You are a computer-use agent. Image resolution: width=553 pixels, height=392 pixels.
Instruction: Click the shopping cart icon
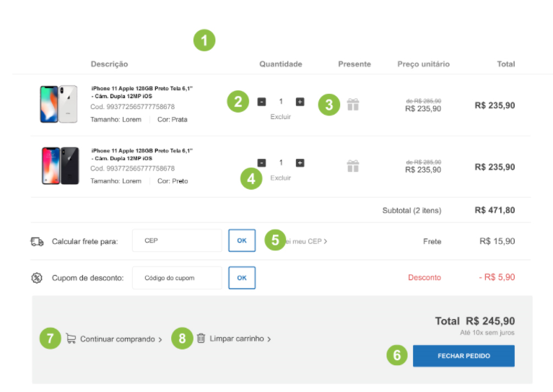tap(71, 338)
